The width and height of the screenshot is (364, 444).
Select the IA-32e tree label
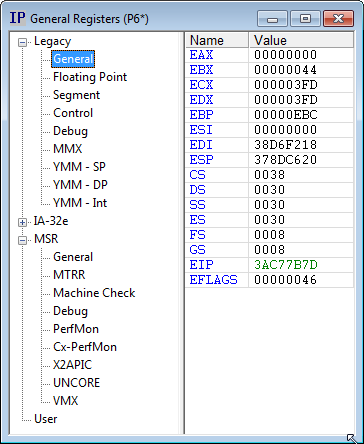(51, 221)
